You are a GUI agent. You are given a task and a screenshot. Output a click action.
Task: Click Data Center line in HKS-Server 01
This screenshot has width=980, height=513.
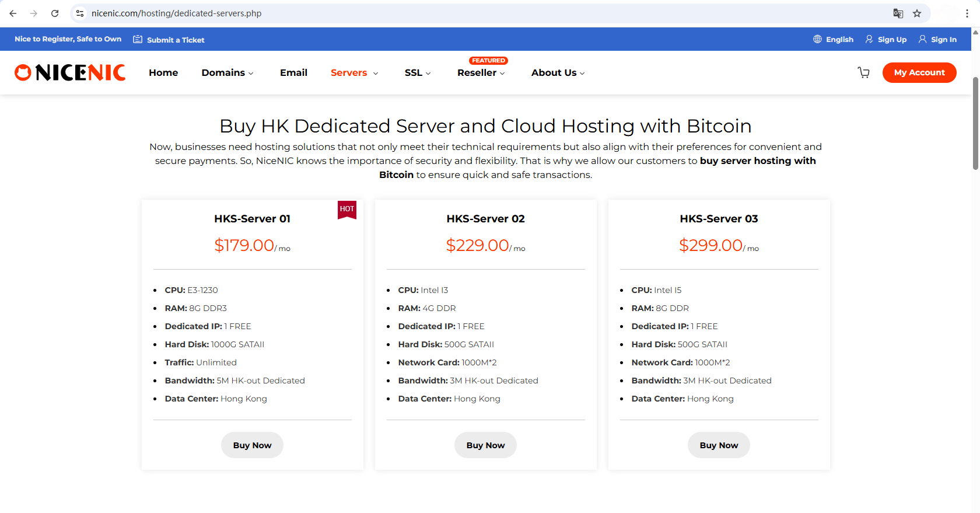pyautogui.click(x=216, y=399)
